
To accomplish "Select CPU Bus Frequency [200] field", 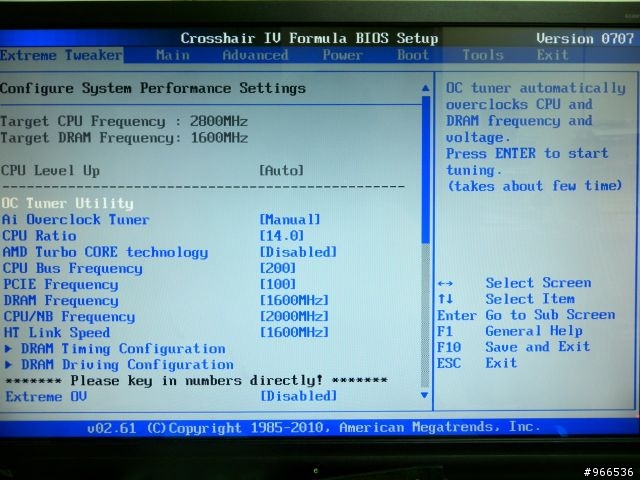I will click(x=278, y=268).
